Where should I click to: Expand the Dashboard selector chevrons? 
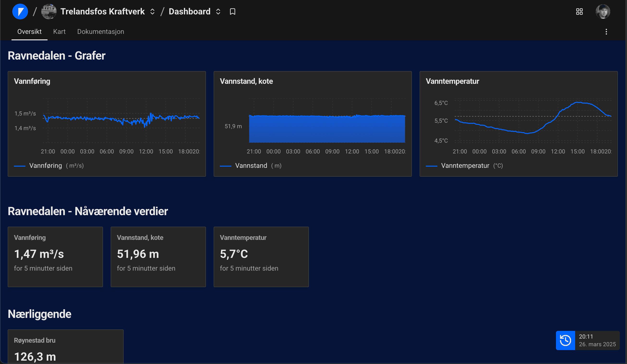tap(218, 12)
